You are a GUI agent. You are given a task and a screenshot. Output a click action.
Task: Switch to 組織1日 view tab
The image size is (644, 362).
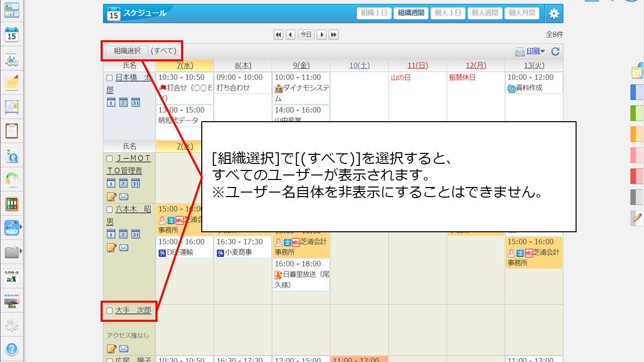(x=374, y=13)
